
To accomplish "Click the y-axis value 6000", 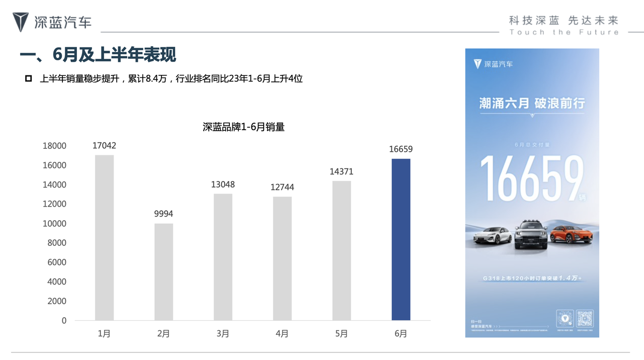I will tap(57, 262).
